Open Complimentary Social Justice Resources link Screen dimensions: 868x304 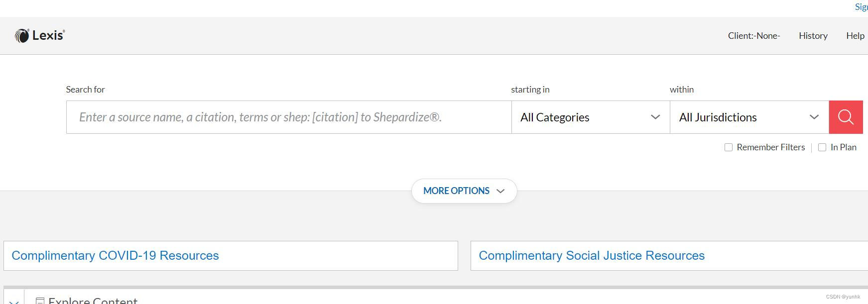tap(592, 256)
